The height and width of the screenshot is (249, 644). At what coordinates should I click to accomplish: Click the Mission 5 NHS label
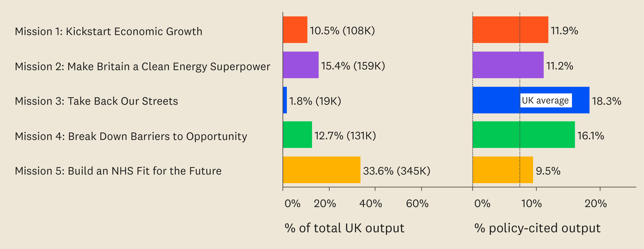click(118, 171)
